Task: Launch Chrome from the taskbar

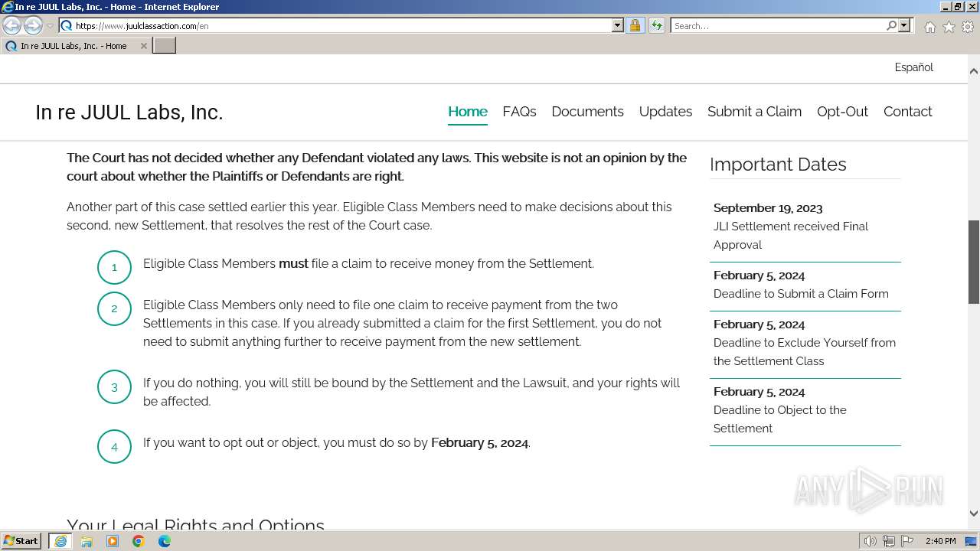Action: [x=139, y=541]
